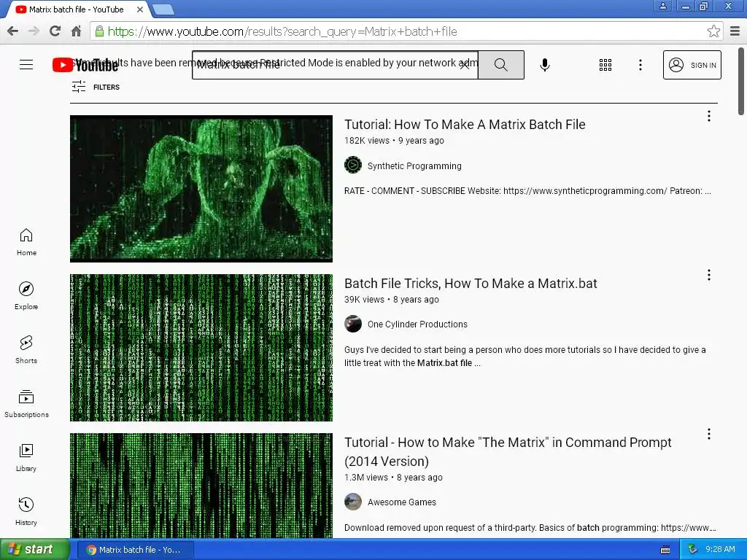The height and width of the screenshot is (560, 747).
Task: Open the search FILTERS panel
Action: pos(96,87)
